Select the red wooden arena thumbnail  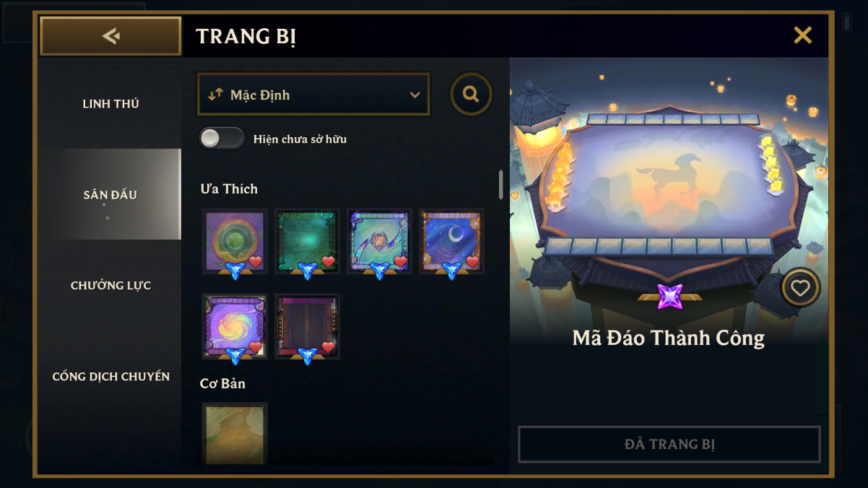click(307, 326)
